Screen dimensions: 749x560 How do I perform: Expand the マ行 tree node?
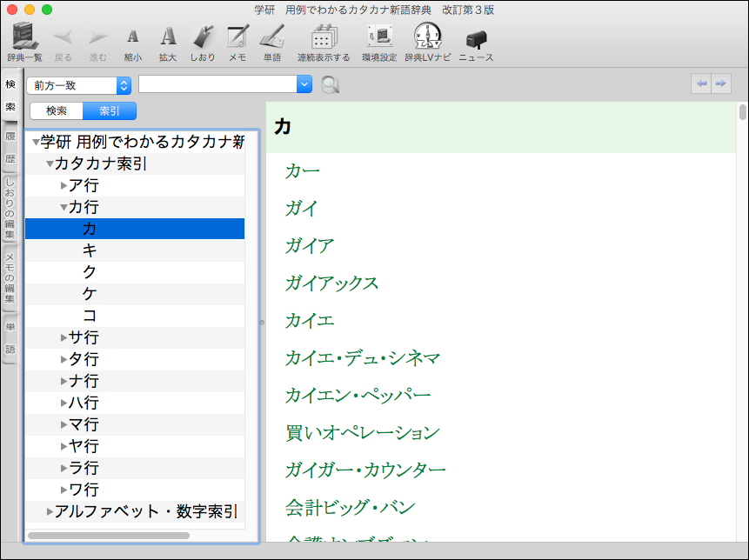pyautogui.click(x=64, y=424)
